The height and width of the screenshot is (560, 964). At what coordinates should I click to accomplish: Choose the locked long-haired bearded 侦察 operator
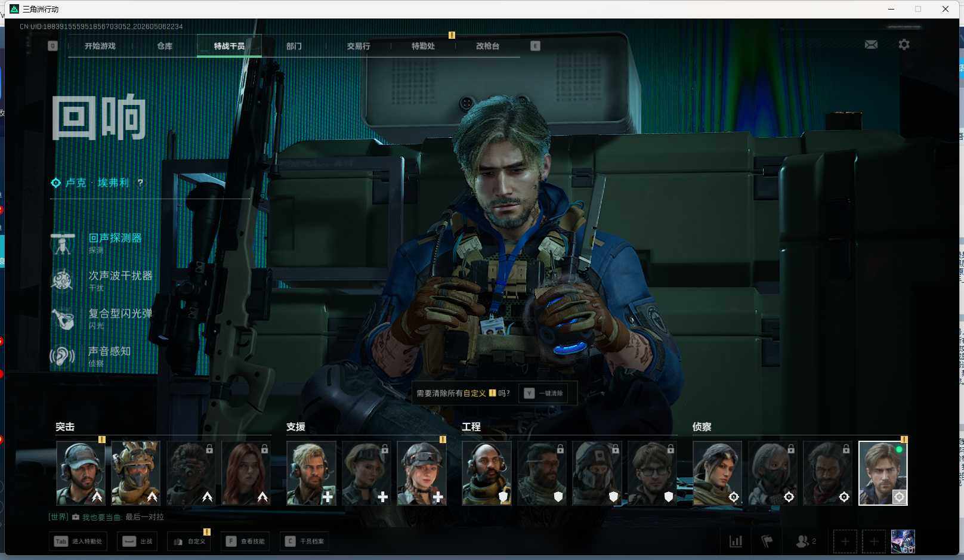827,473
